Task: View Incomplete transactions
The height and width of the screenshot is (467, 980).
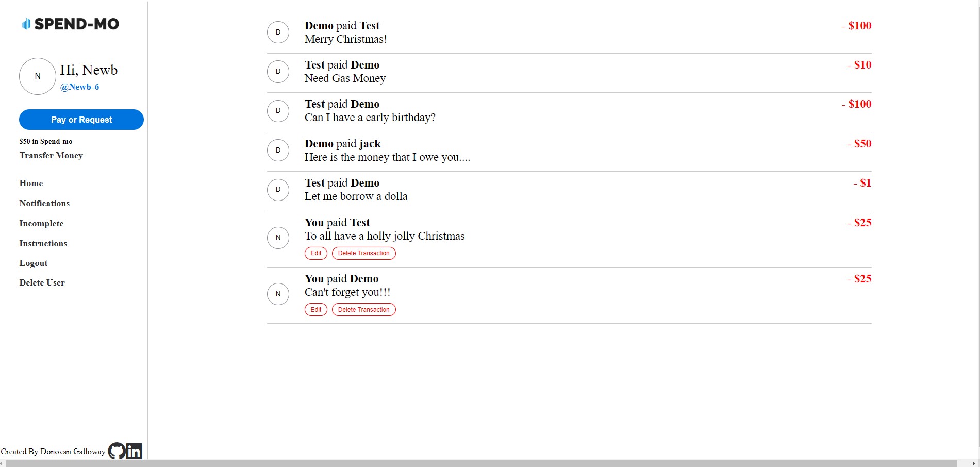Action: coord(41,224)
